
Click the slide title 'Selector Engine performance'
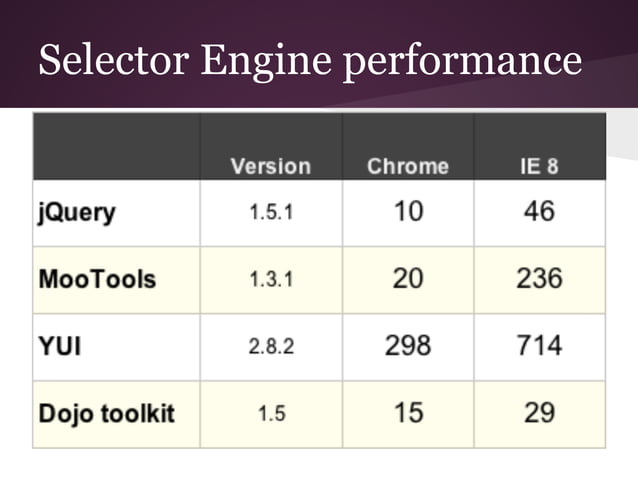(x=309, y=61)
